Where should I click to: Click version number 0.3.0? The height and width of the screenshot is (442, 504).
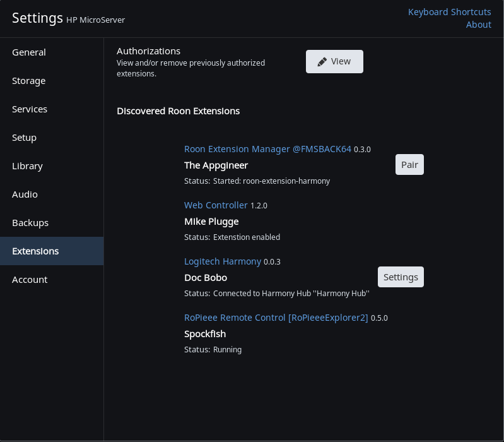[x=362, y=150]
